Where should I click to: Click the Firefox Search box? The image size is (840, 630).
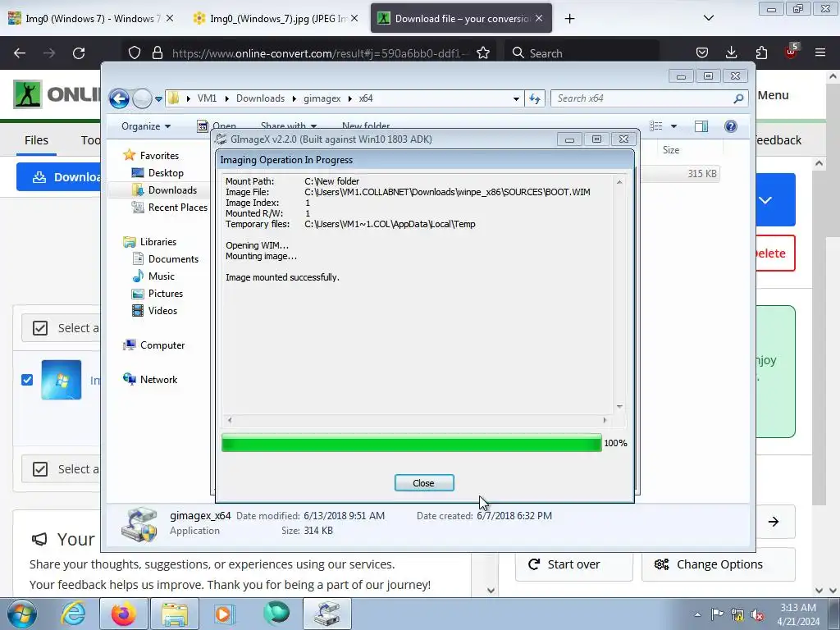pyautogui.click(x=582, y=53)
